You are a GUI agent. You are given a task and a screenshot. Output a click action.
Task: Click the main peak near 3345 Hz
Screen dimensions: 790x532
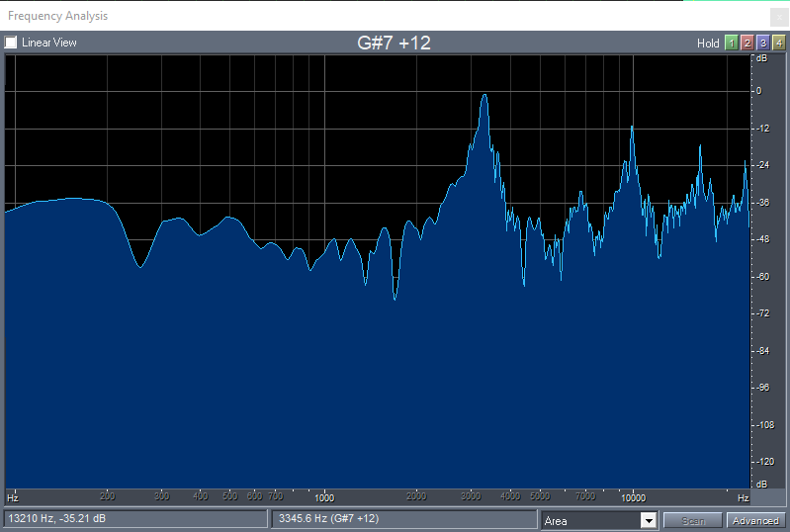(x=484, y=96)
